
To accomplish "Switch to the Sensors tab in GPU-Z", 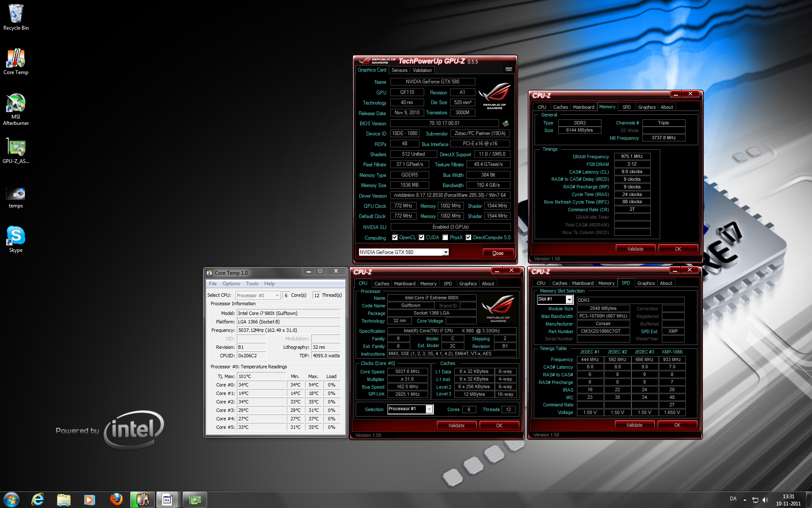I will [x=399, y=70].
